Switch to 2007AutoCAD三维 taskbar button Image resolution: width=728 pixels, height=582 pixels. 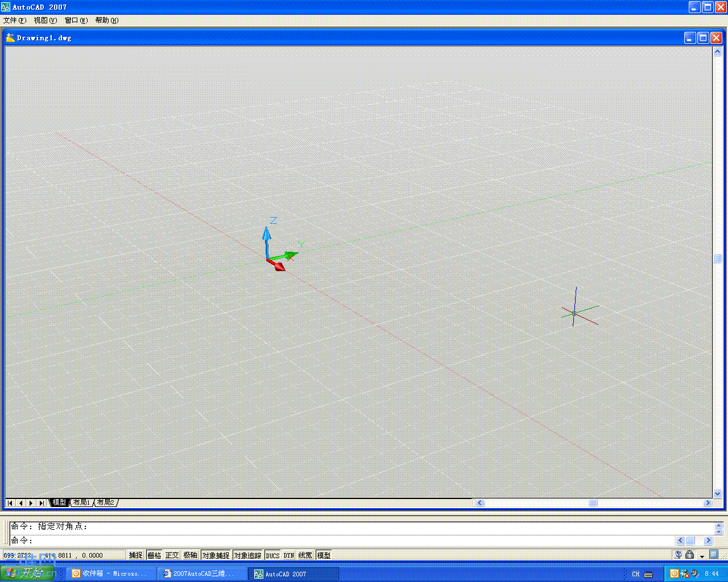(202, 573)
